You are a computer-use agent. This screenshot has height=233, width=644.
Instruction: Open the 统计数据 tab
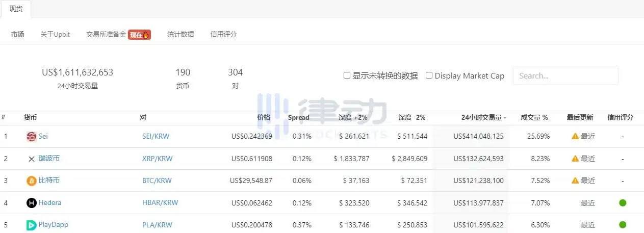181,35
